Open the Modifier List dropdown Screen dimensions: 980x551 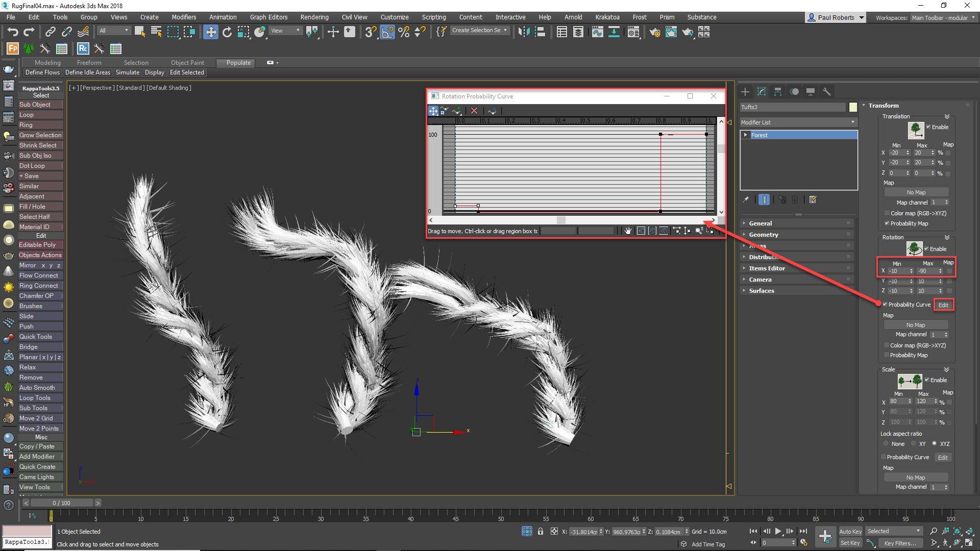pyautogui.click(x=798, y=122)
